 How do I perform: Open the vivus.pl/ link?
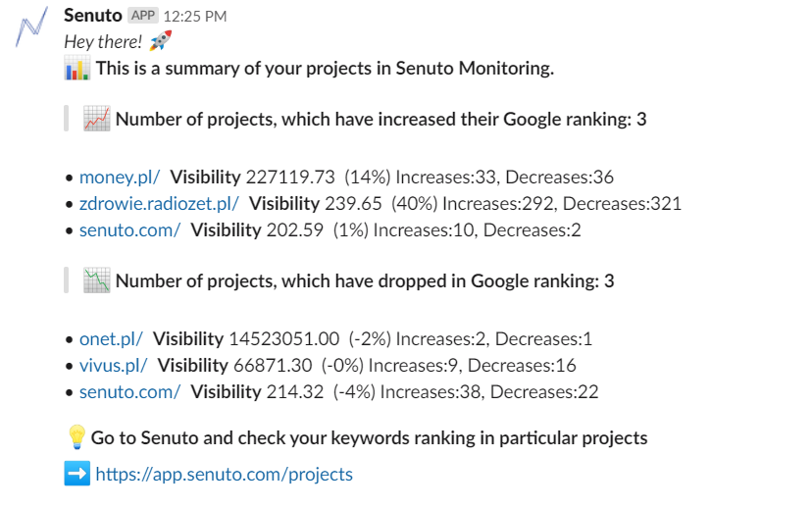tap(114, 365)
